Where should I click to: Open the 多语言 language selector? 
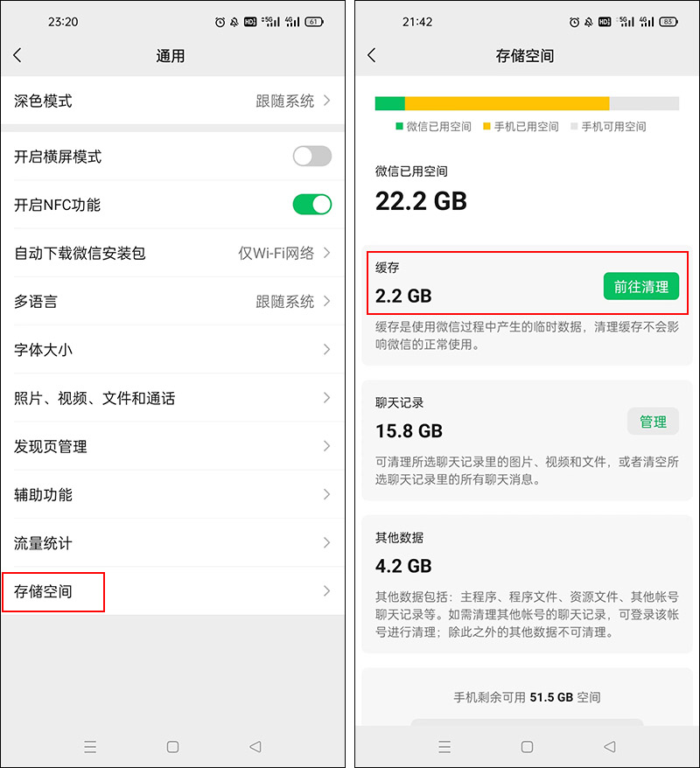click(175, 301)
